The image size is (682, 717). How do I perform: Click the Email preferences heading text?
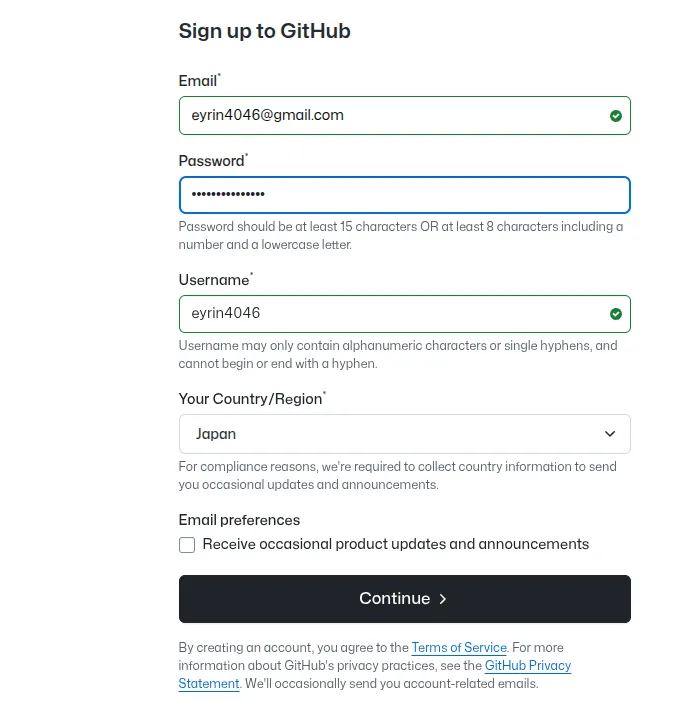pyautogui.click(x=239, y=520)
